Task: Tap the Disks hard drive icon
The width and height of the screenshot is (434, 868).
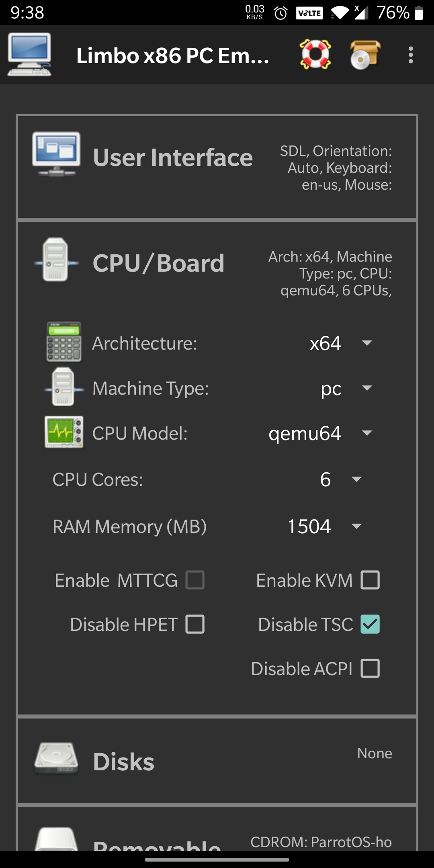Action: pos(56,758)
